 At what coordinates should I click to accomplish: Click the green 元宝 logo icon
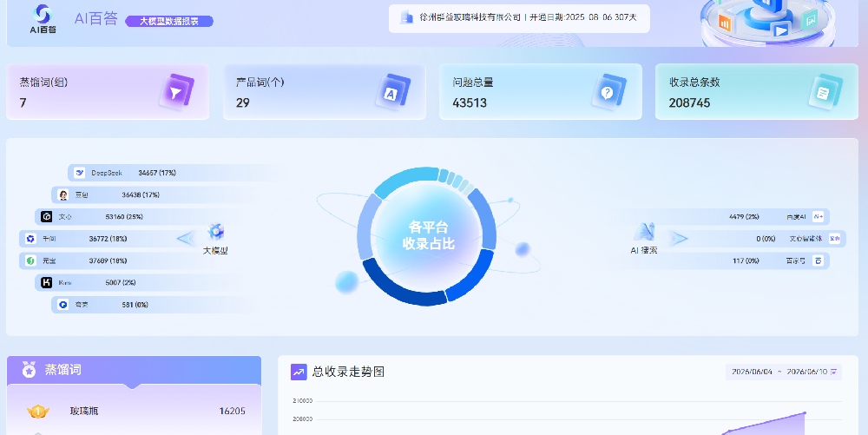(x=30, y=260)
